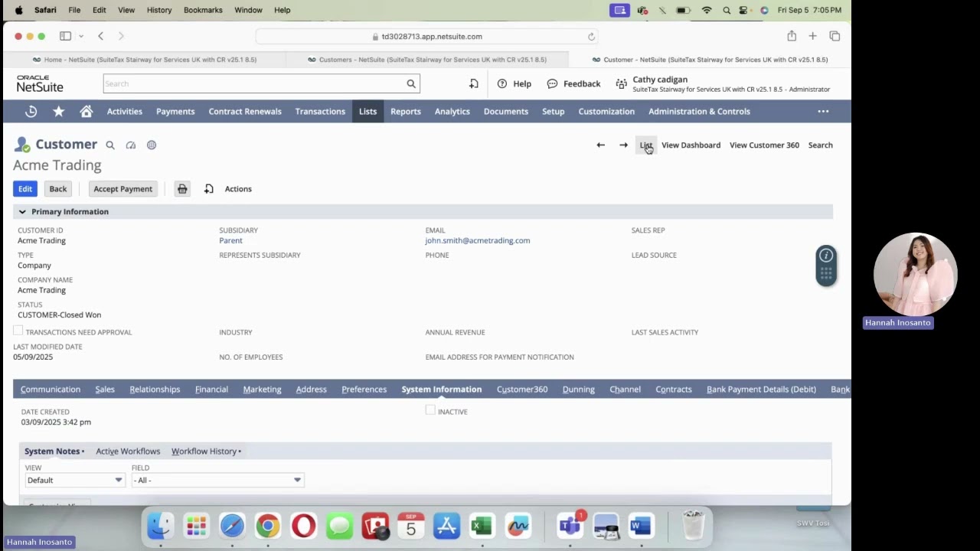Image resolution: width=980 pixels, height=551 pixels.
Task: Go to the next record arrow
Action: coord(624,145)
